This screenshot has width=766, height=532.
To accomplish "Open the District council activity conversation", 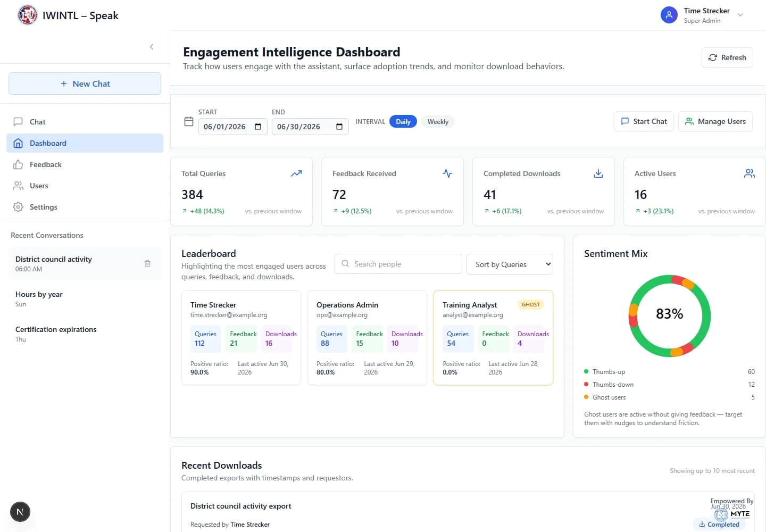I will (85, 263).
